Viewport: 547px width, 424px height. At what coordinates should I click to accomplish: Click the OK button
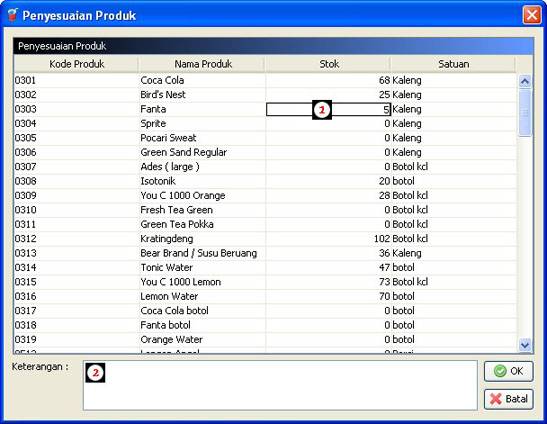tap(508, 371)
